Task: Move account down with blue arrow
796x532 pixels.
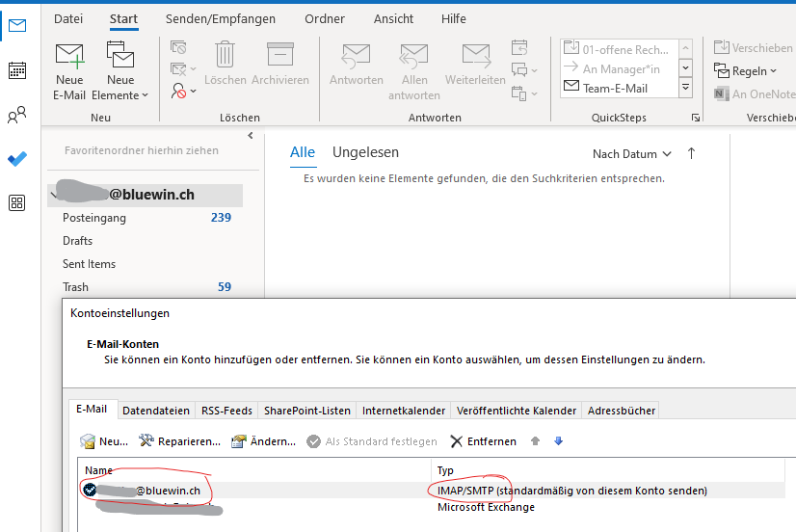Action: tap(558, 441)
